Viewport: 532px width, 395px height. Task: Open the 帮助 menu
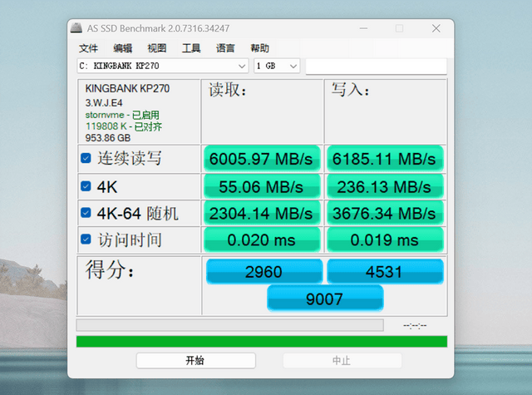pos(259,48)
